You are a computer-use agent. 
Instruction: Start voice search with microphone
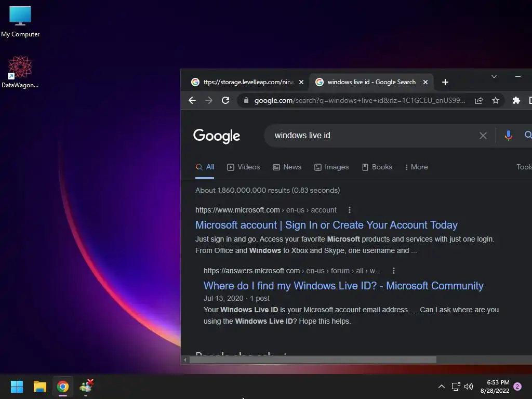click(x=508, y=136)
